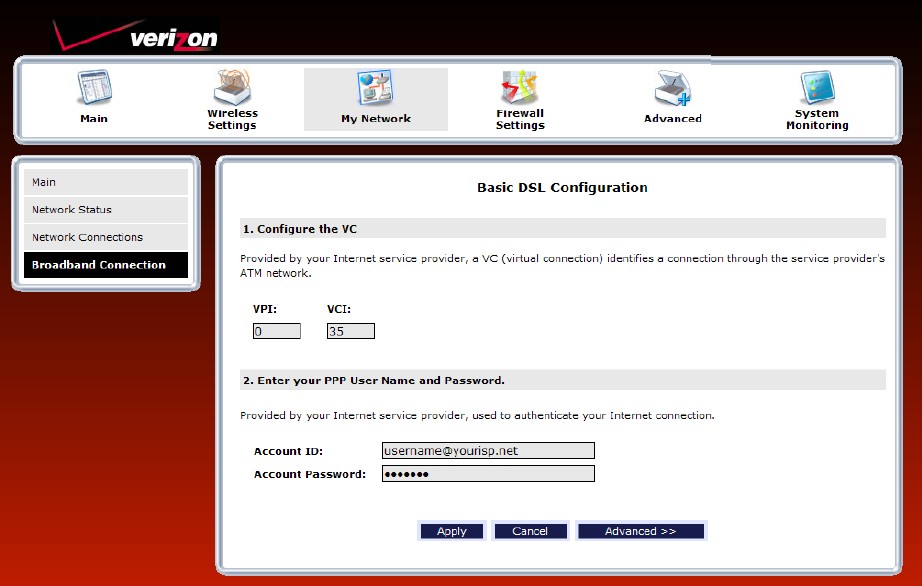Open Network Status from the sidebar
This screenshot has height=586, width=922.
point(105,209)
